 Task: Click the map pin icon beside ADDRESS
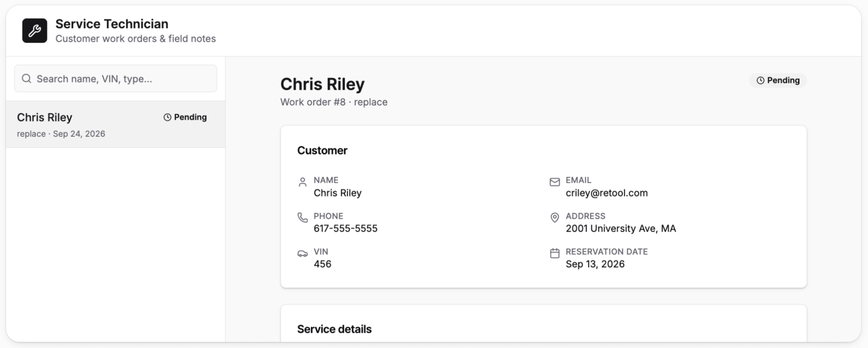pos(555,217)
